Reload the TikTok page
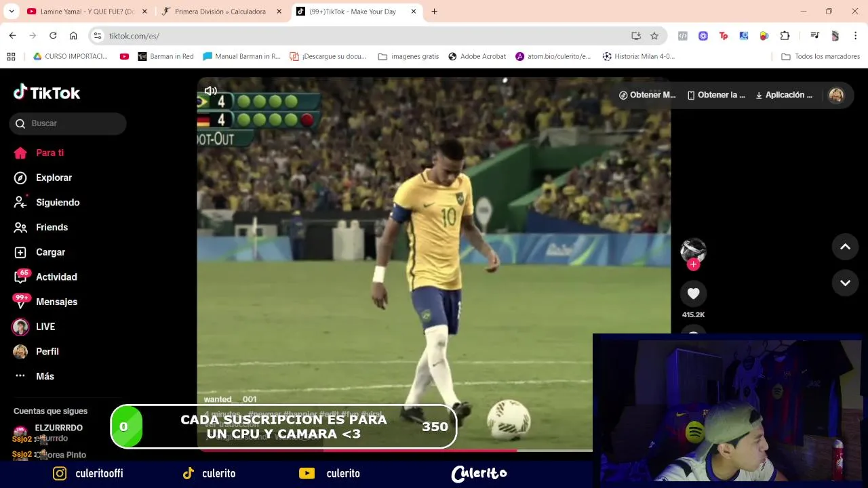 (53, 35)
